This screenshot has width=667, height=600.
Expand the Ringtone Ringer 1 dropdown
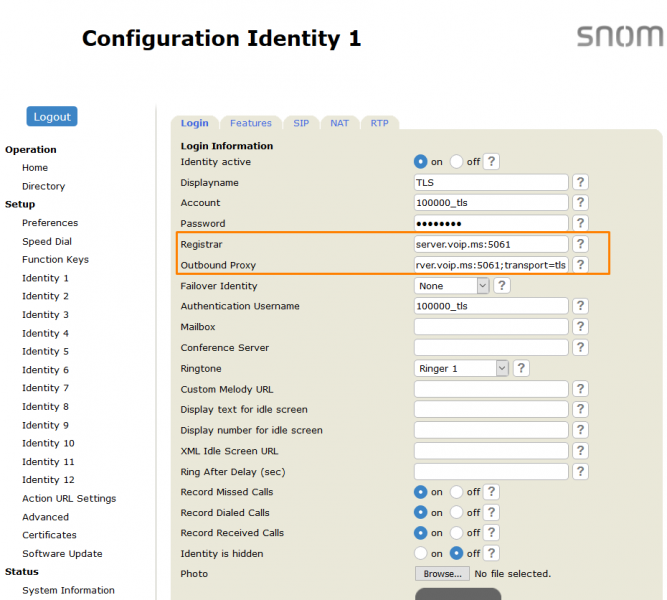(461, 368)
